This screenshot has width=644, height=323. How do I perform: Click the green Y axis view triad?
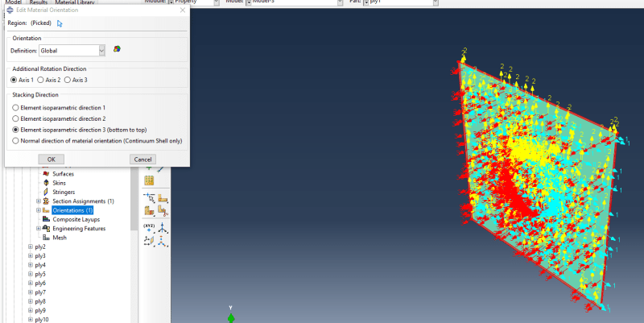click(231, 317)
